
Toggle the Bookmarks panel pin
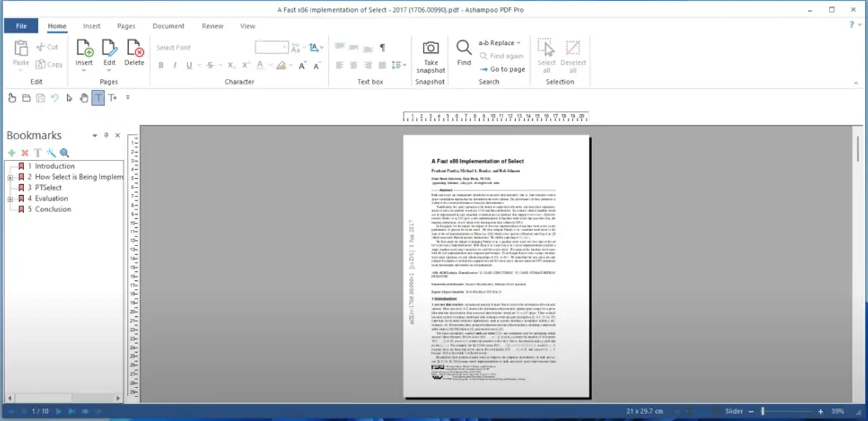[x=106, y=135]
